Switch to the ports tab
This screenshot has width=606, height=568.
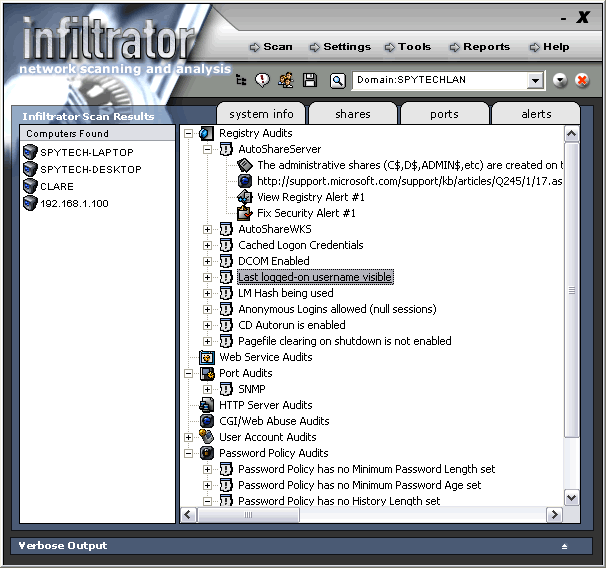coord(444,114)
